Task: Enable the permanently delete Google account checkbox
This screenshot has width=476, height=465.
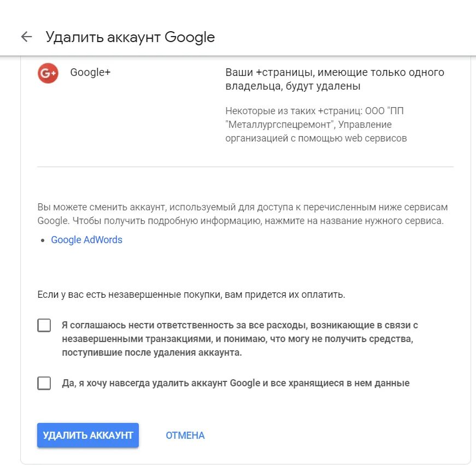Action: pos(44,383)
